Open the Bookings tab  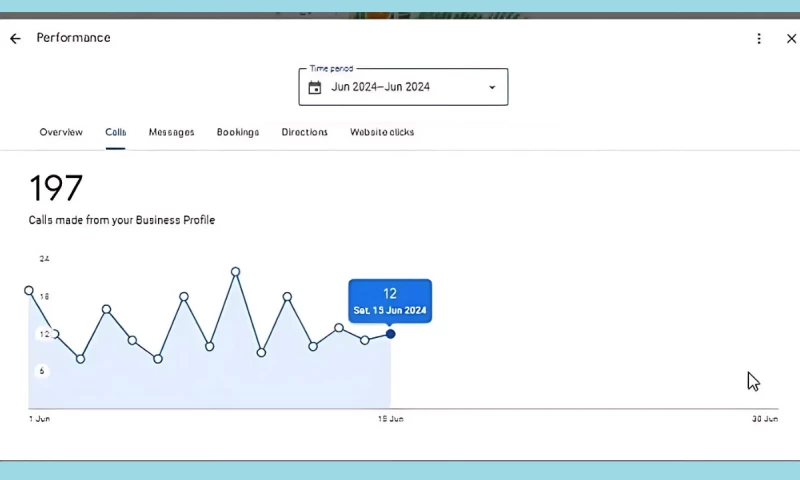[238, 132]
